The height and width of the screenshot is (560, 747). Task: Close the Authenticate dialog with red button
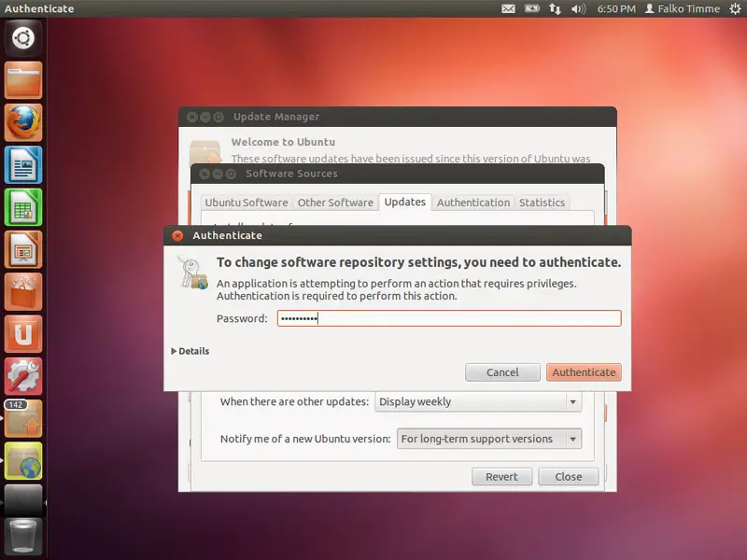click(x=177, y=236)
